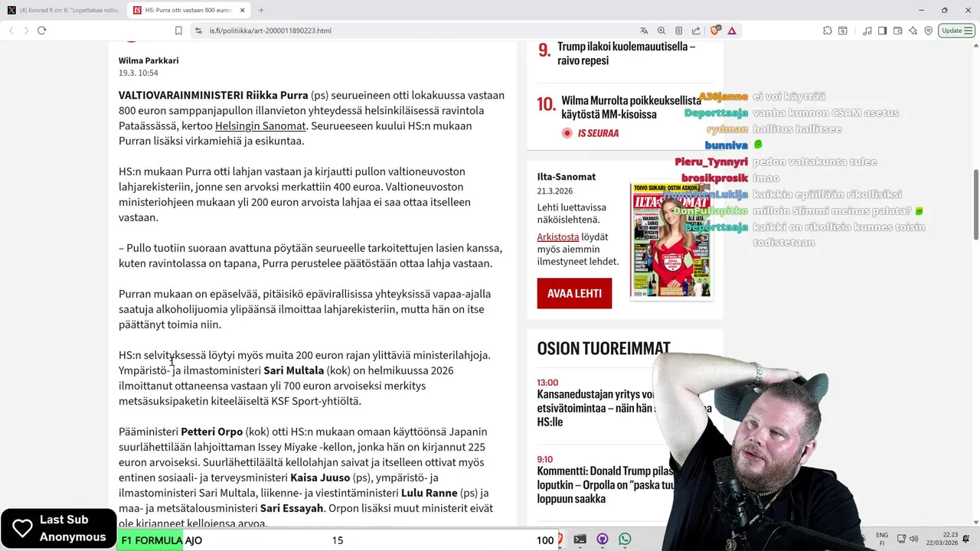
Task: Switch to the Konrad K on X tab
Action: (x=63, y=10)
